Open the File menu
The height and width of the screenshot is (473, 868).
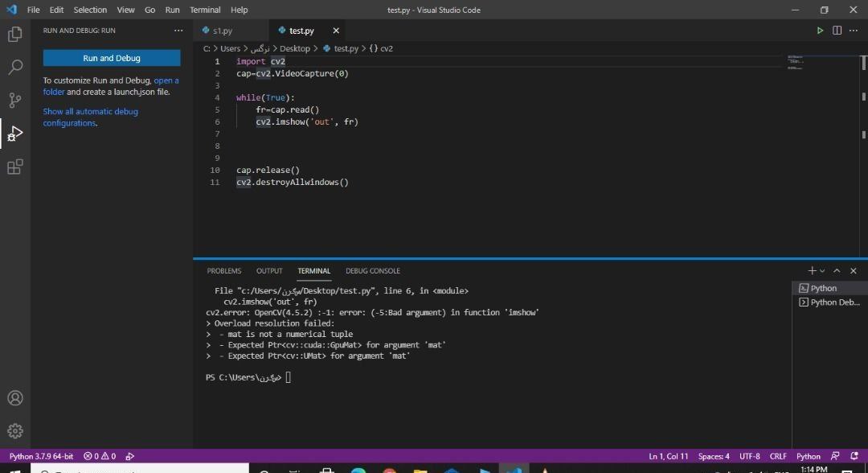tap(33, 10)
